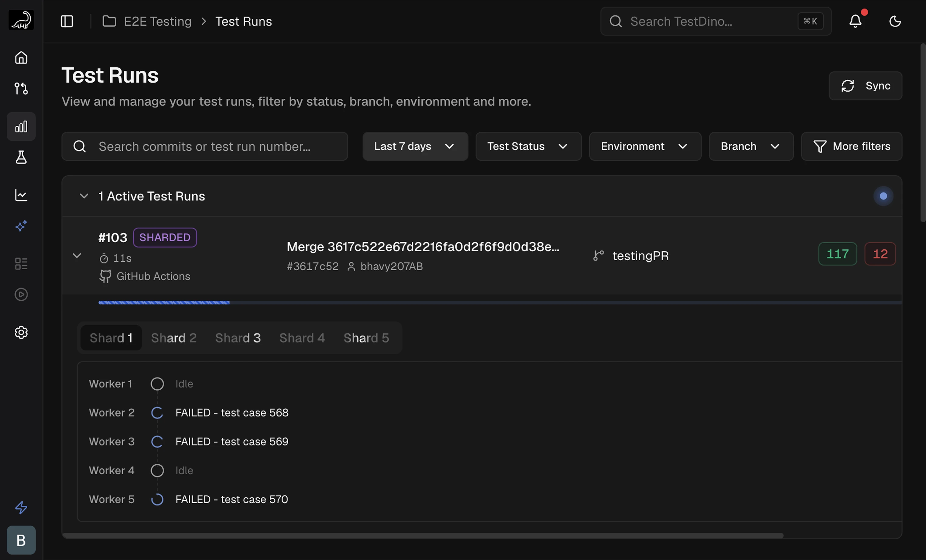Open the test cases flask icon
This screenshot has height=560, width=926.
pos(21,157)
